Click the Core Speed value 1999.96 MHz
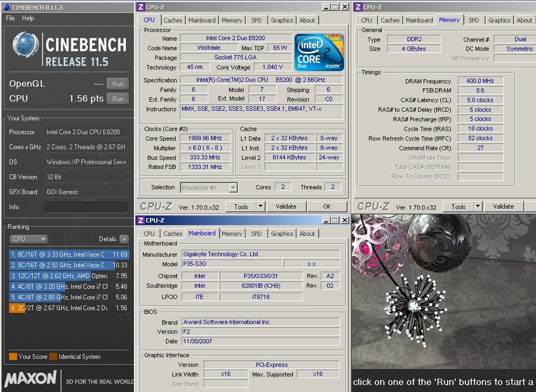This screenshot has height=392, width=536. pyautogui.click(x=205, y=139)
